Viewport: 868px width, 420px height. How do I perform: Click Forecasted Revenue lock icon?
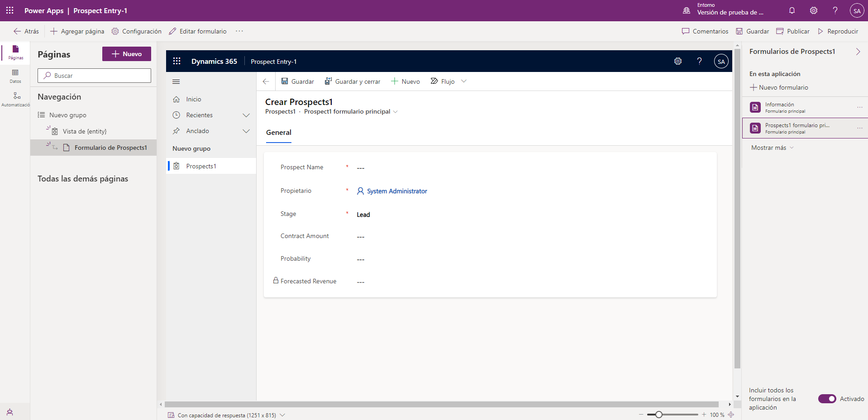(276, 281)
